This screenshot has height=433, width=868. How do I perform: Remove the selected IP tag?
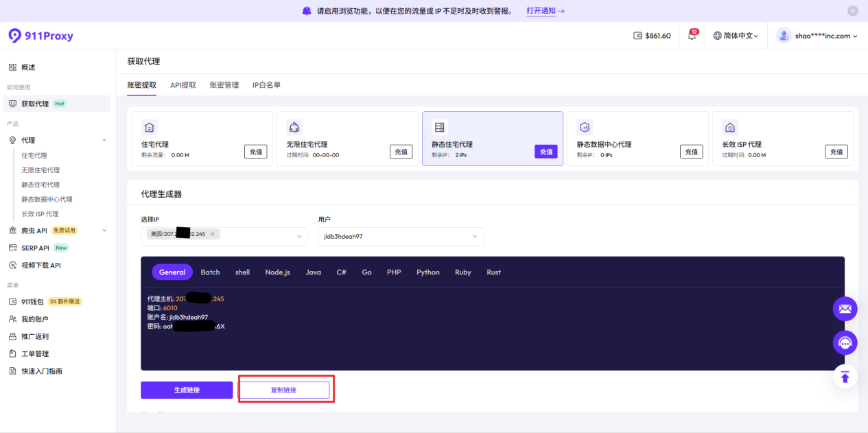pyautogui.click(x=213, y=235)
